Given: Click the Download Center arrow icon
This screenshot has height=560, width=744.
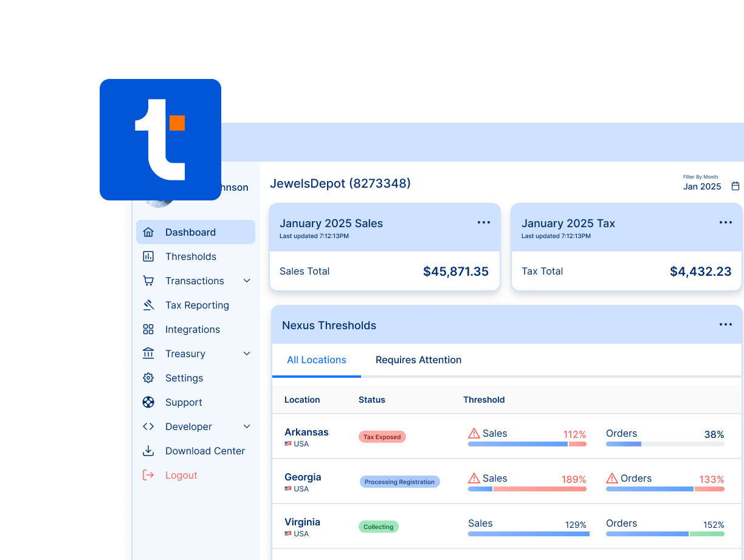Looking at the screenshot, I should tap(148, 451).
